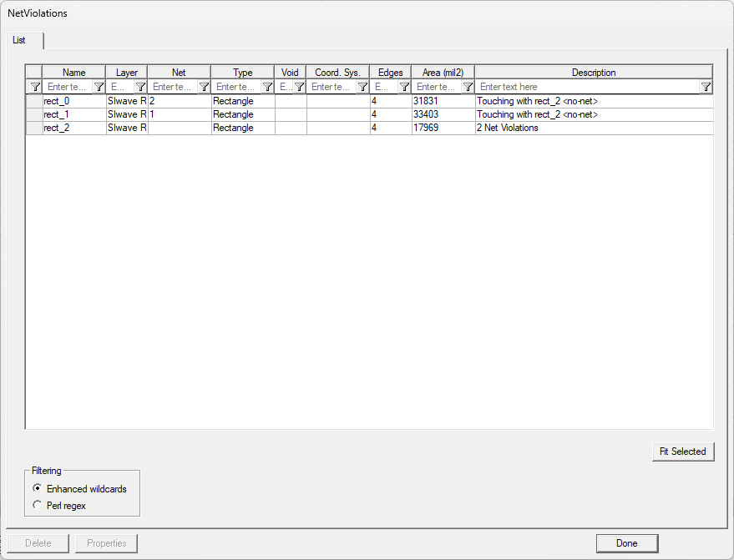Sort by the Area (mil2) column header

pyautogui.click(x=443, y=73)
